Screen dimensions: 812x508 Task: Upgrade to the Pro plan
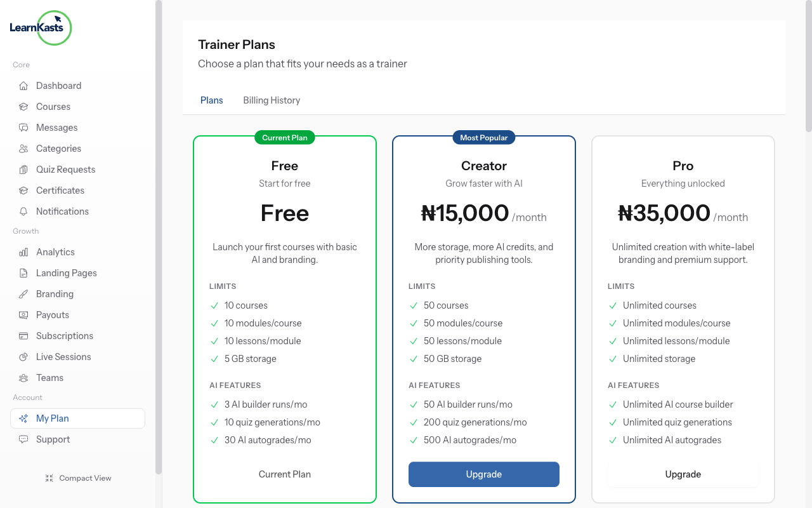[x=683, y=474]
